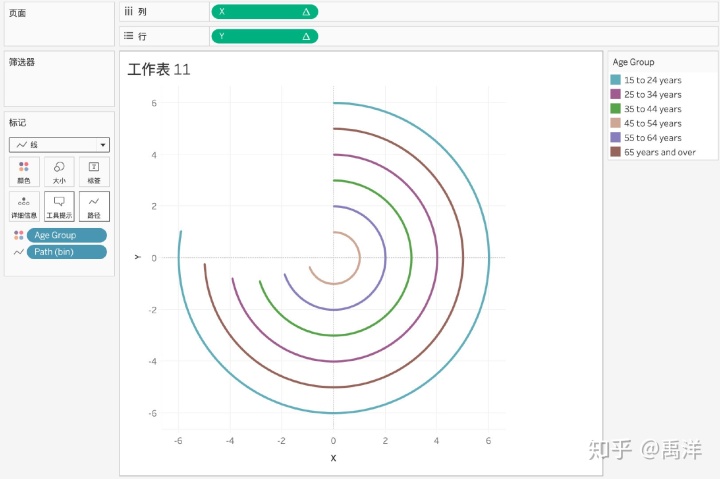The width and height of the screenshot is (720, 479).
Task: Click the dropdown arrow of the mark type selector
Action: [103, 145]
